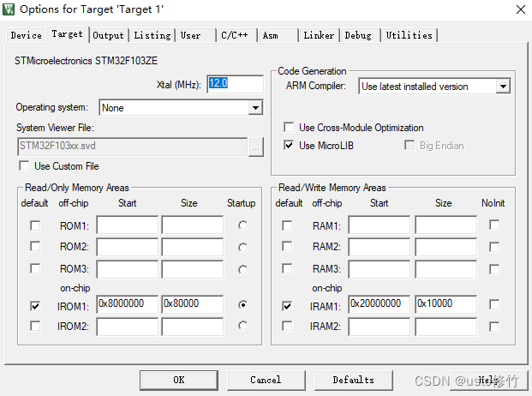This screenshot has height=396, width=532.
Task: Click the Cancel button
Action: click(266, 380)
